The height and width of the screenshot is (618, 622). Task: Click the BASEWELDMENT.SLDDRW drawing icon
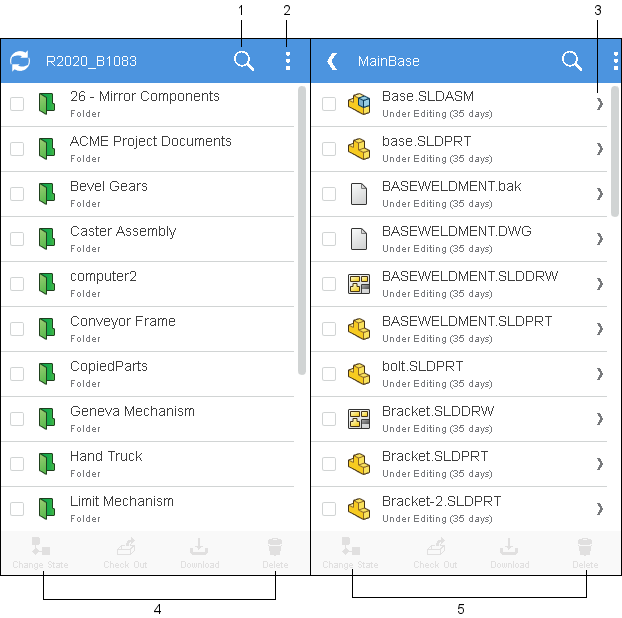pos(359,283)
